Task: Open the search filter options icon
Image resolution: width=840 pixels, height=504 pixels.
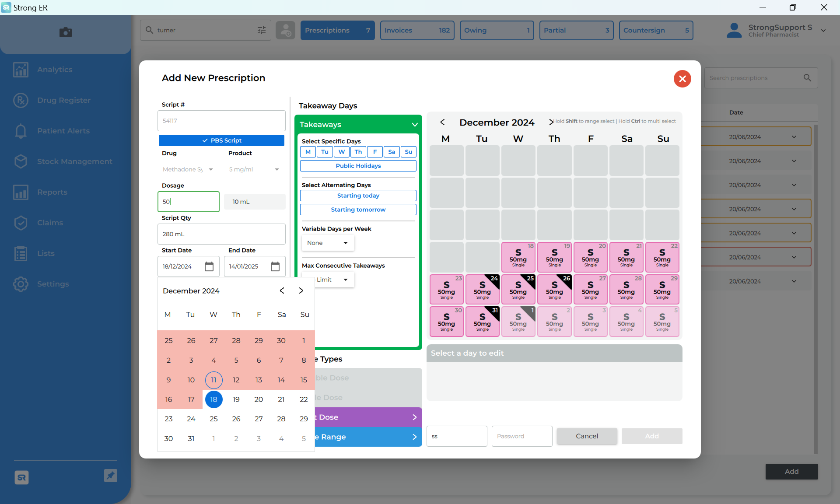Action: [x=262, y=30]
